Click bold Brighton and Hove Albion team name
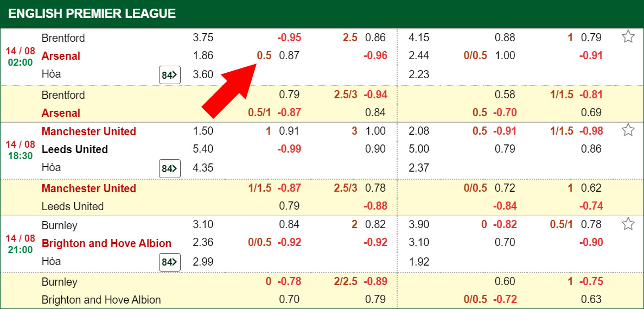 [106, 243]
